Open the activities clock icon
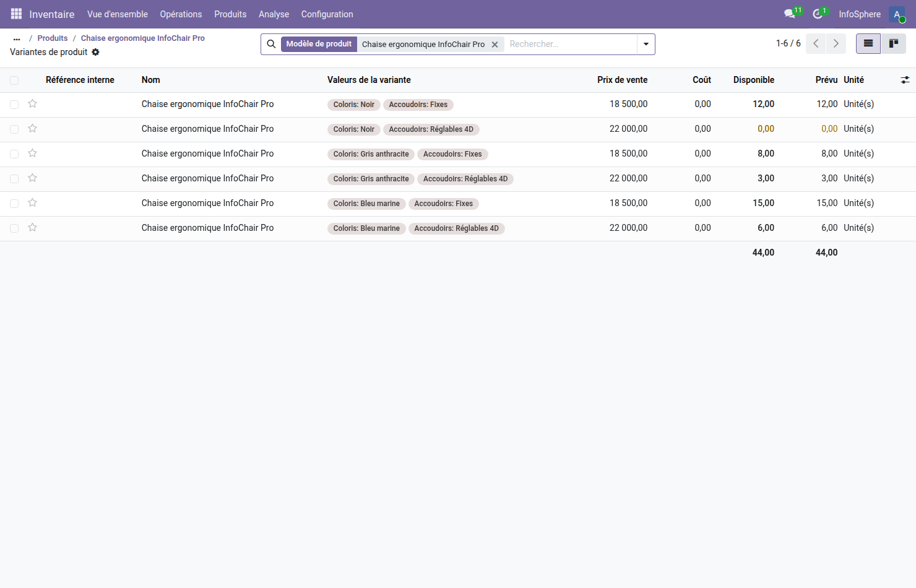916x588 pixels. [818, 14]
